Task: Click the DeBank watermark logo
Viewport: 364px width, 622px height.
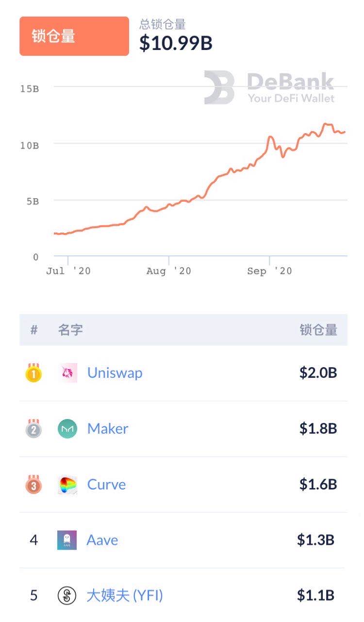Action: click(x=269, y=87)
